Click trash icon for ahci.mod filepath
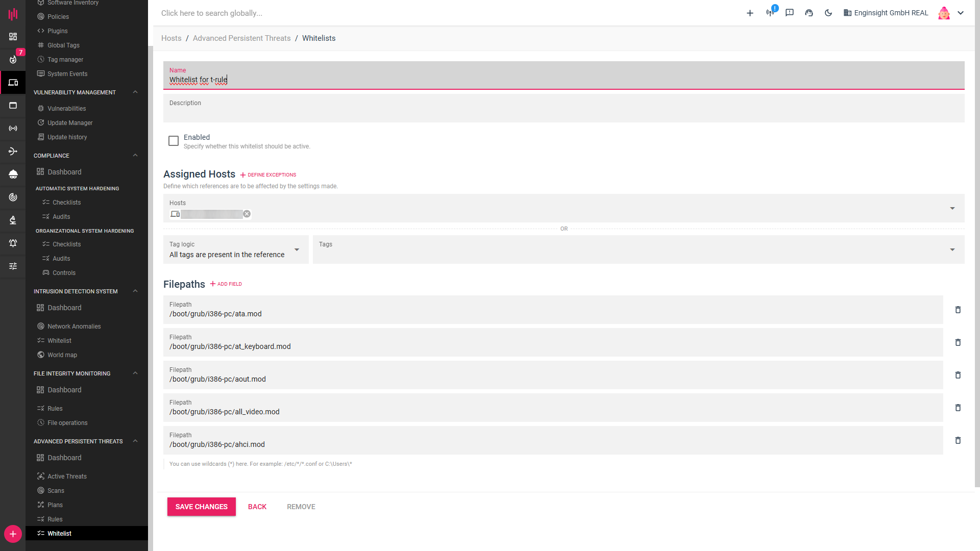 coord(958,440)
